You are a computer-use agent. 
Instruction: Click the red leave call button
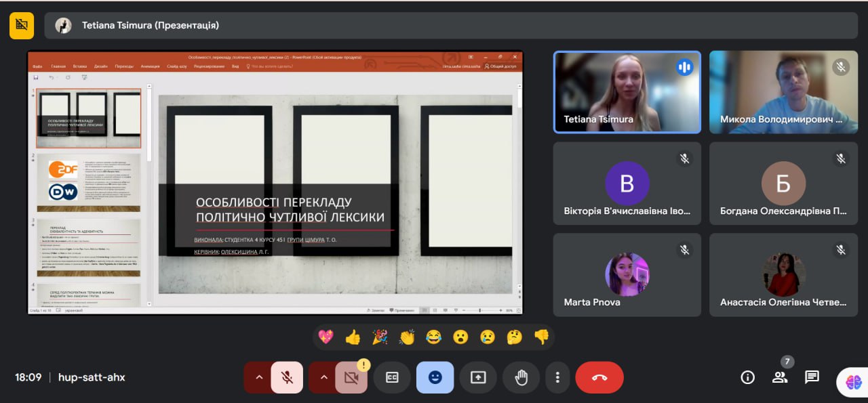coord(599,377)
